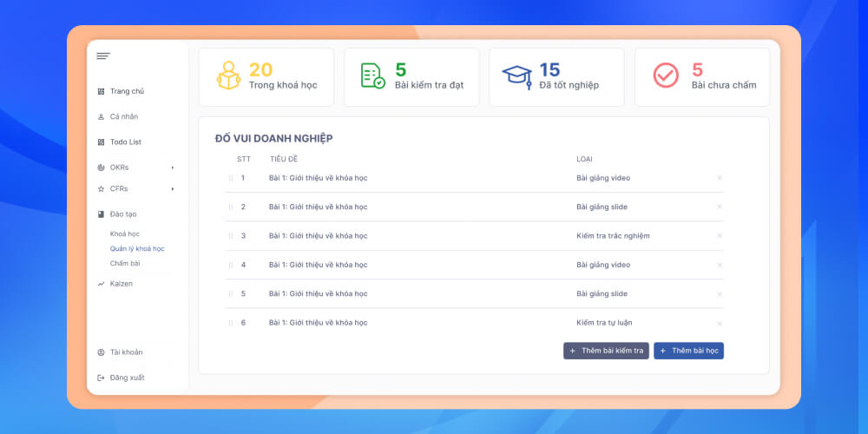This screenshot has width=868, height=434.
Task: Click the OKRs chart icon
Action: 101,168
